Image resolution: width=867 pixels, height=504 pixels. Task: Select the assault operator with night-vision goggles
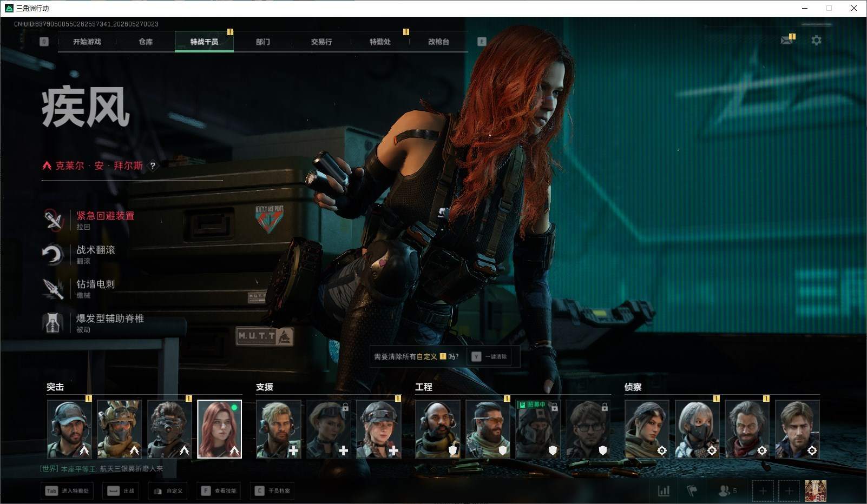tap(169, 429)
